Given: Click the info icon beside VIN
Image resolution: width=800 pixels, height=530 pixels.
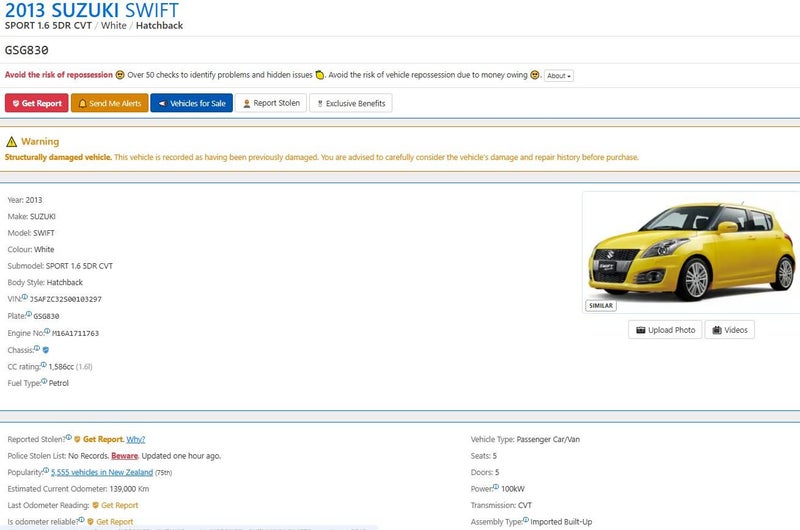Looking at the screenshot, I should [25, 297].
